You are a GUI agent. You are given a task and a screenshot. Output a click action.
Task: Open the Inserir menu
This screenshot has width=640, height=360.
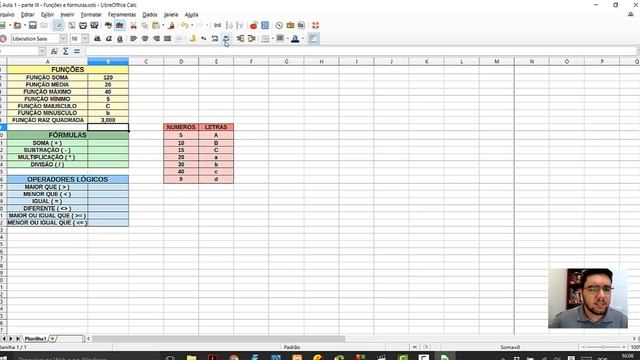[x=67, y=15]
